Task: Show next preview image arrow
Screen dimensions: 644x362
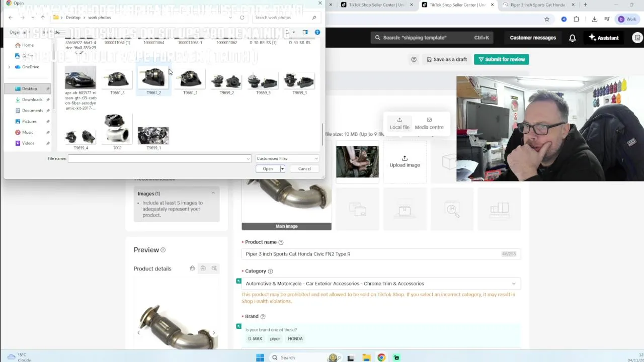Action: coord(213,333)
